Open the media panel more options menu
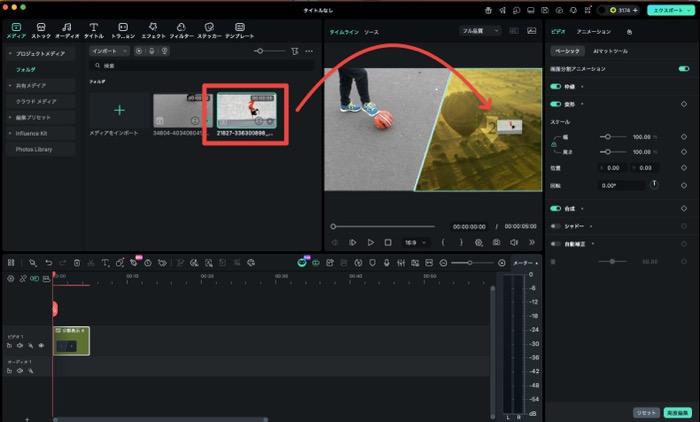 click(x=309, y=51)
